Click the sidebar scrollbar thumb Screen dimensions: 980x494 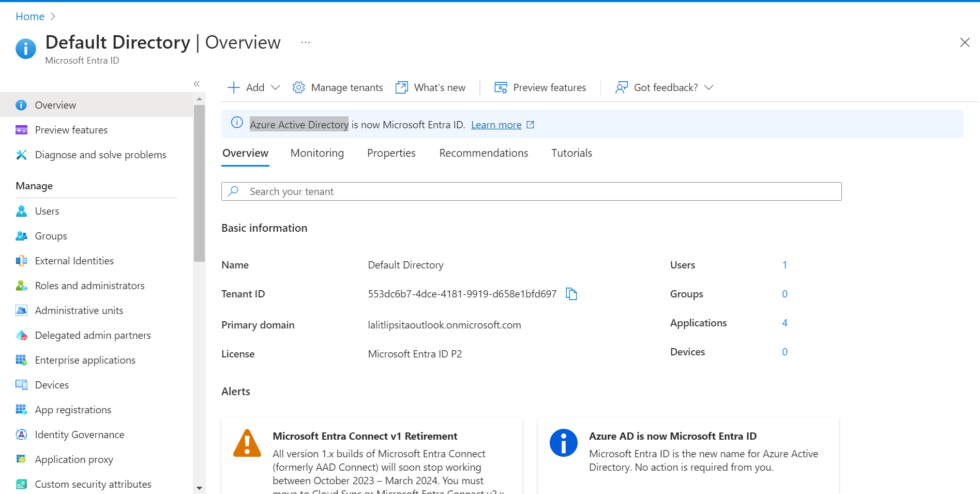tap(199, 183)
